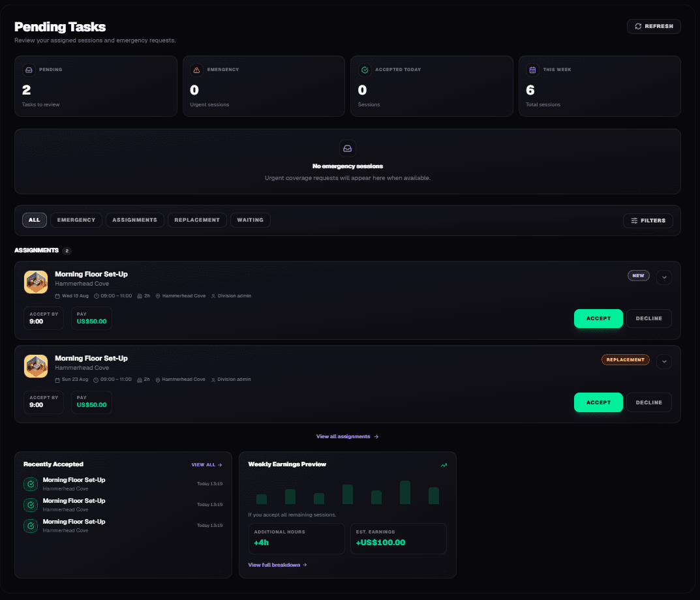
Task: Click first accepted check icon in Recently Accepted
Action: (31, 484)
